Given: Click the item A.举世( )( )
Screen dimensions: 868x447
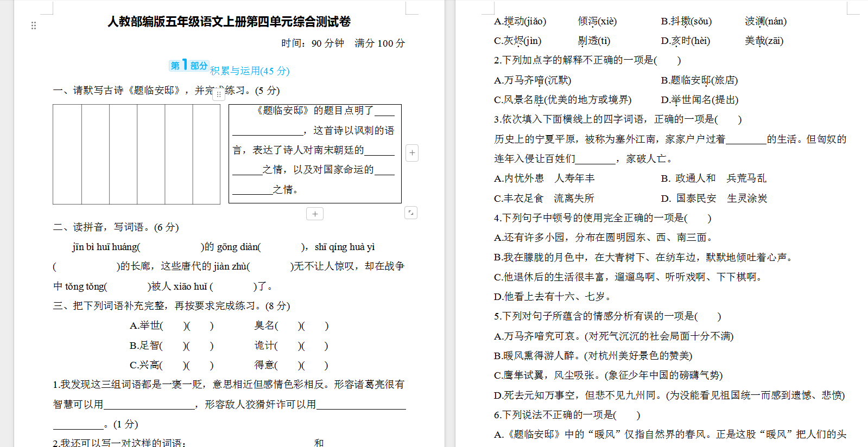Looking at the screenshot, I should pos(172,325).
